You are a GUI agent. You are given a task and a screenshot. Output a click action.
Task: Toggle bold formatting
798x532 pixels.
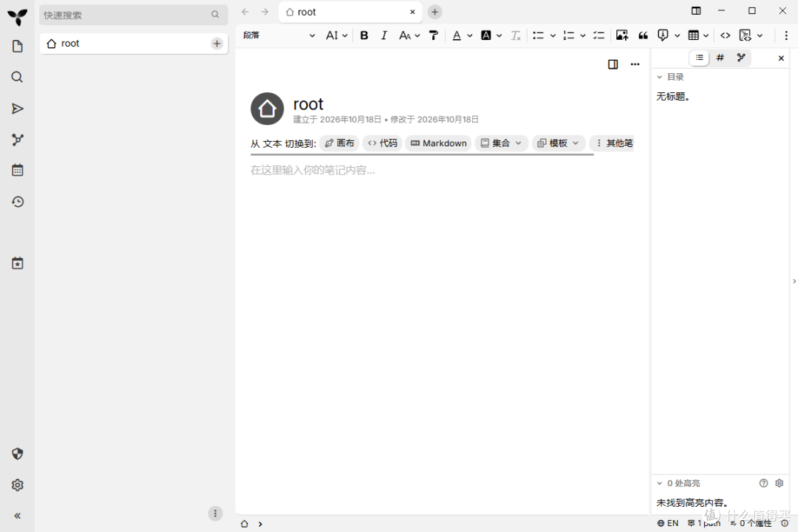[364, 35]
